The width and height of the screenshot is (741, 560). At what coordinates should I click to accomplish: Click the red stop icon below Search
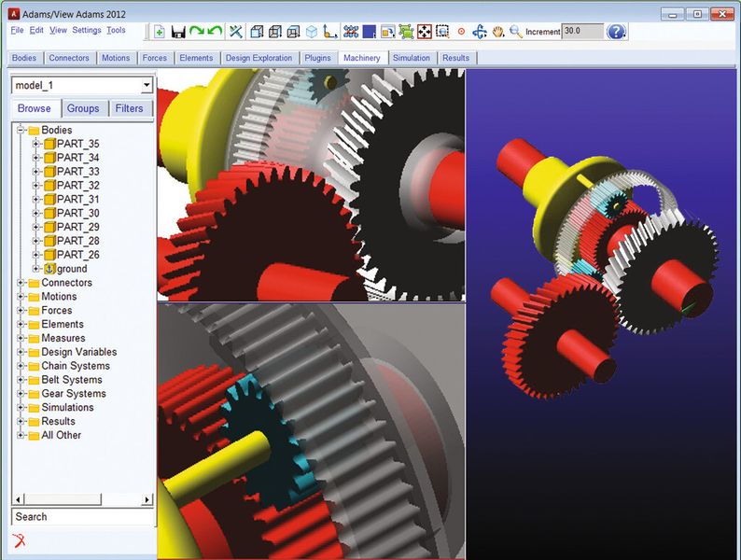19,540
